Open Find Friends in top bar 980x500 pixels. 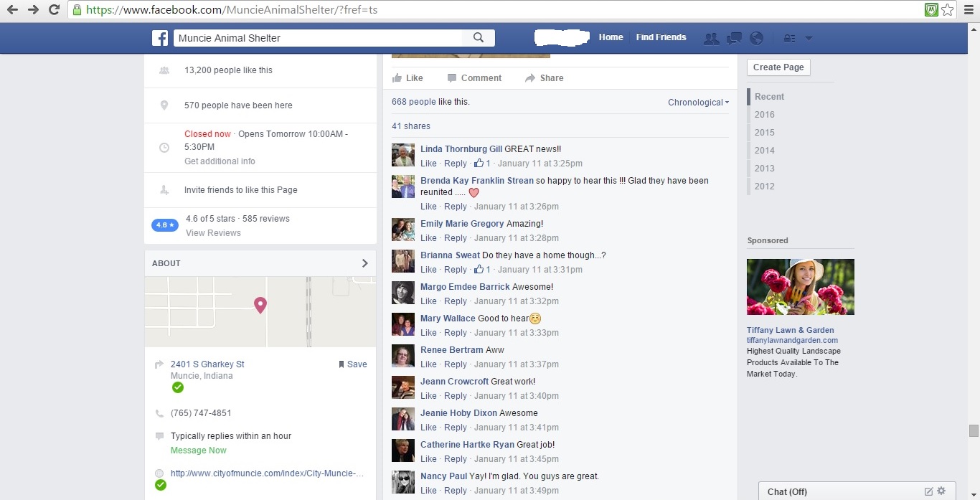(x=661, y=37)
